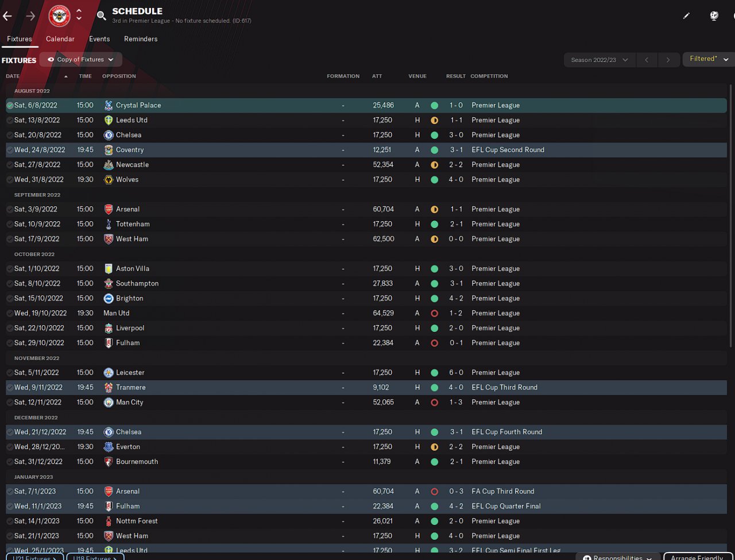Click the Aston Villa club badge
Viewport: 735px width, 560px height.
click(x=109, y=269)
